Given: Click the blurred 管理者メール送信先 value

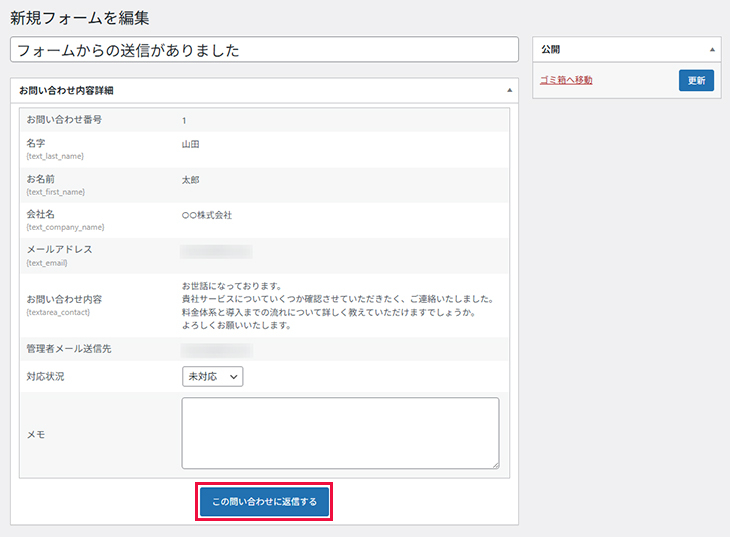Looking at the screenshot, I should [x=216, y=350].
